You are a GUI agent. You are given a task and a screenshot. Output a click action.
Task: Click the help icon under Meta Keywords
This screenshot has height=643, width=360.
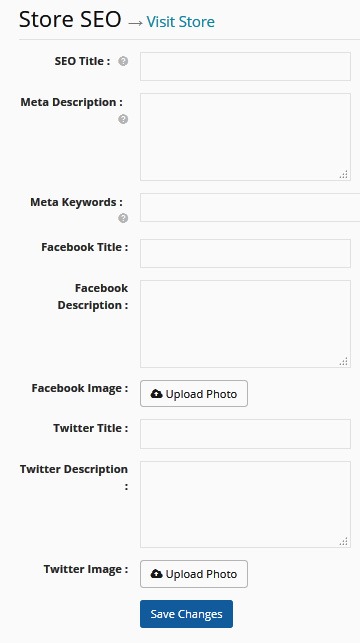point(123,218)
